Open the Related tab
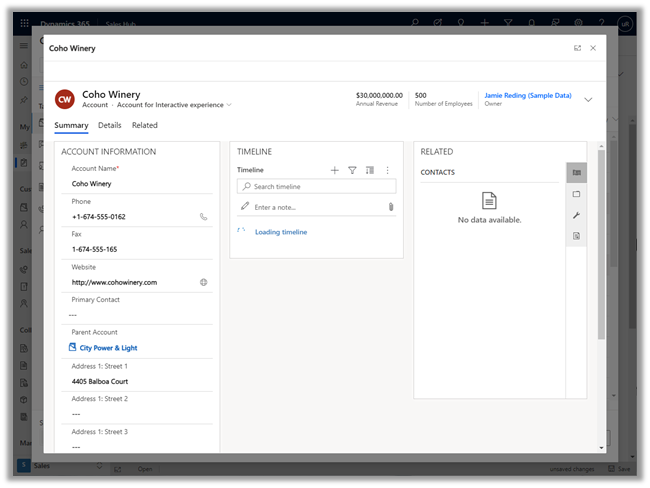Screen dimensions: 650x488 pos(145,126)
